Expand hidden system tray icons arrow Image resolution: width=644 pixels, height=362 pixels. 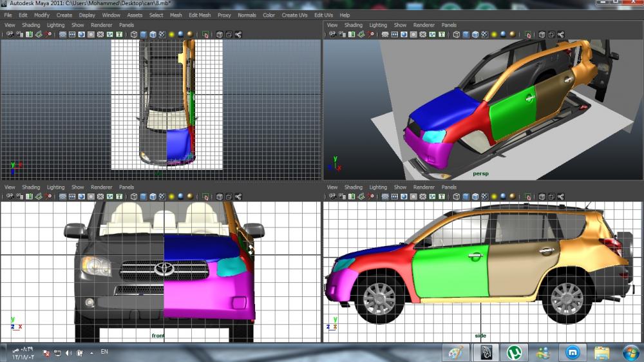[91, 353]
